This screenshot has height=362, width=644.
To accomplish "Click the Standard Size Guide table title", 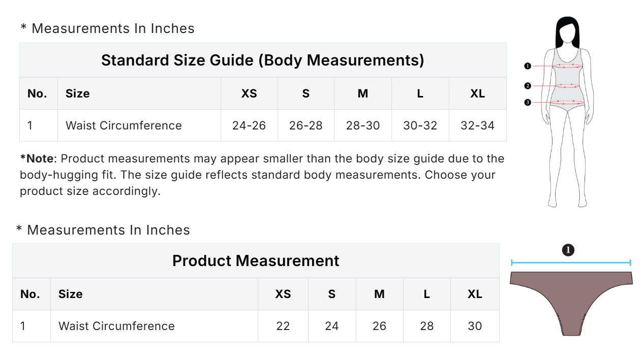I will 262,60.
